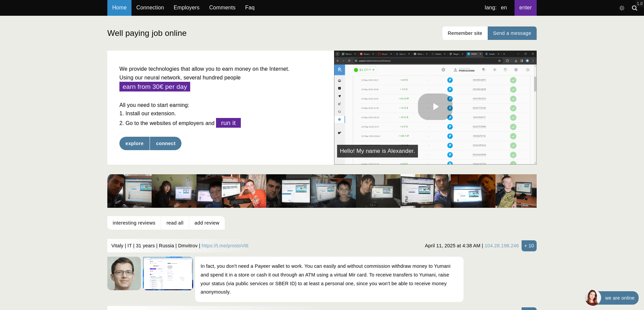The width and height of the screenshot is (644, 310).
Task: Open the Faq page
Action: pos(250,8)
